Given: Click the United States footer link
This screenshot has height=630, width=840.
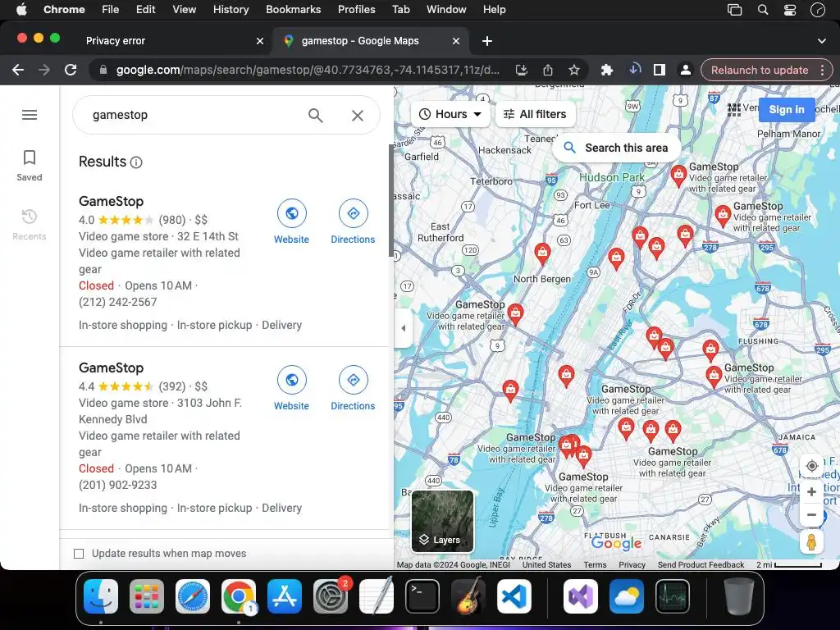Looking at the screenshot, I should point(546,564).
